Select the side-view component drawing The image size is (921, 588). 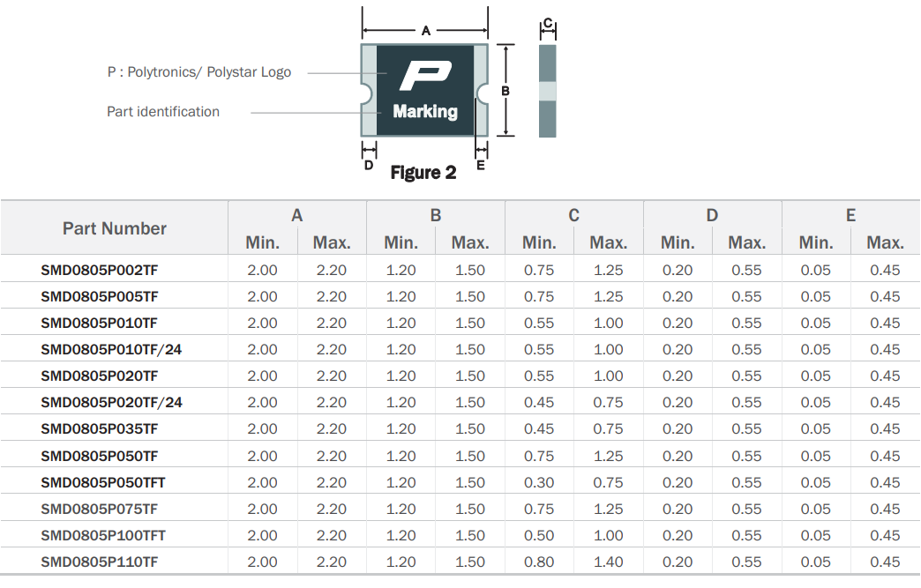coord(548,91)
